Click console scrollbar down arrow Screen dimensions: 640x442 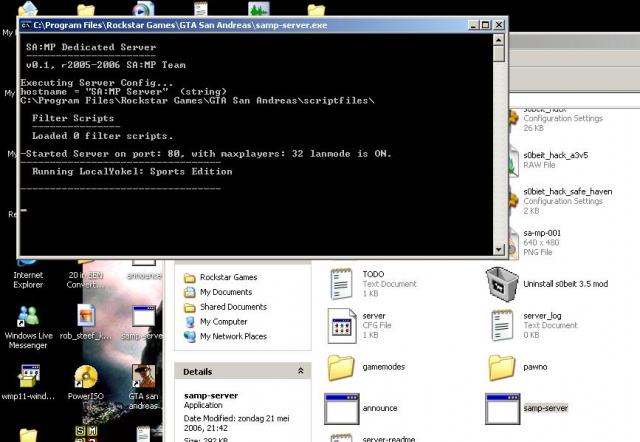498,249
